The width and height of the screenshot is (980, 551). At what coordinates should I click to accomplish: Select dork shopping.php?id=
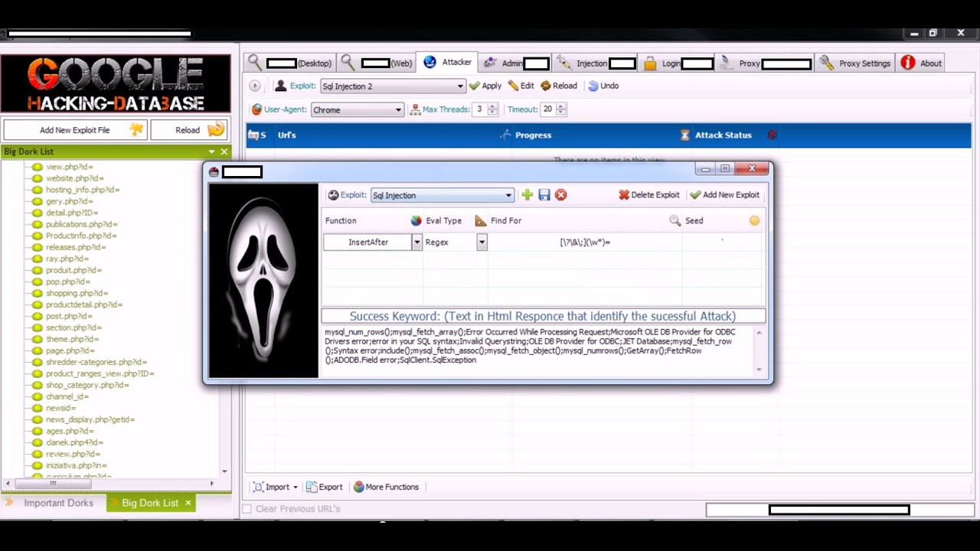[77, 293]
